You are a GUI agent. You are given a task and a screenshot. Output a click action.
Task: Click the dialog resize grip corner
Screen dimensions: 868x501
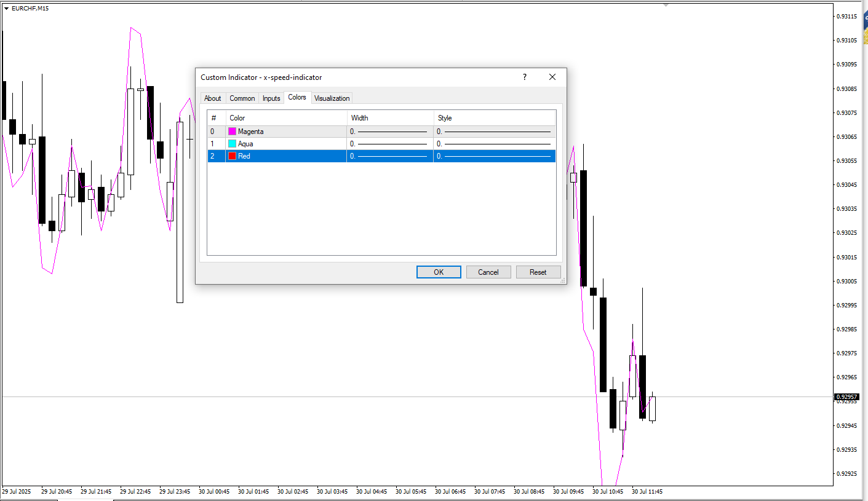pos(562,280)
